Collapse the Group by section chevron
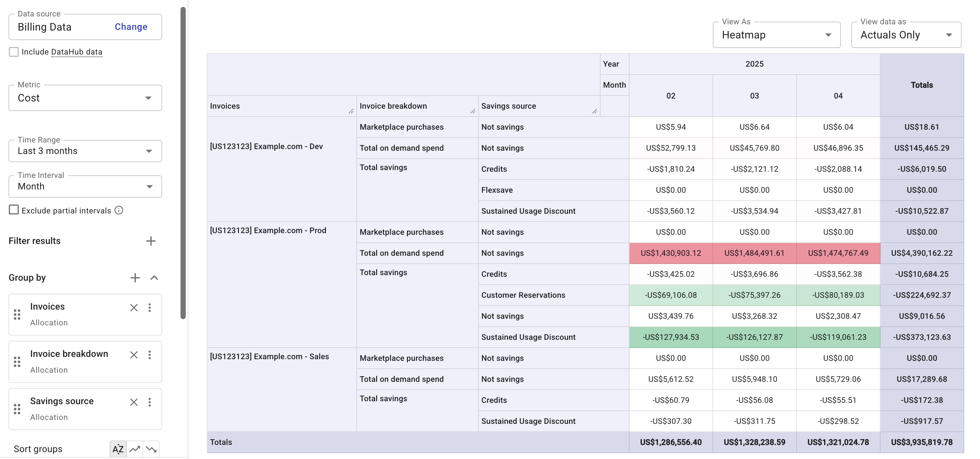980x459 pixels. pyautogui.click(x=155, y=277)
